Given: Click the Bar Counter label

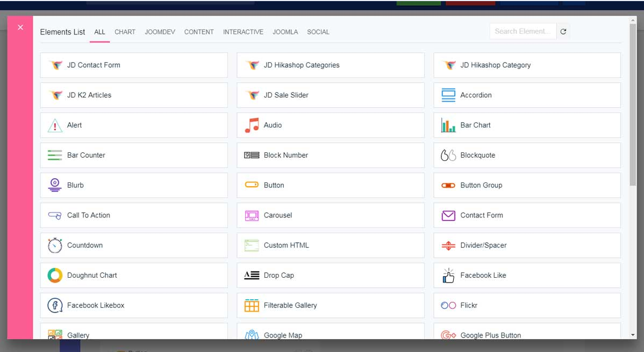Looking at the screenshot, I should 86,155.
